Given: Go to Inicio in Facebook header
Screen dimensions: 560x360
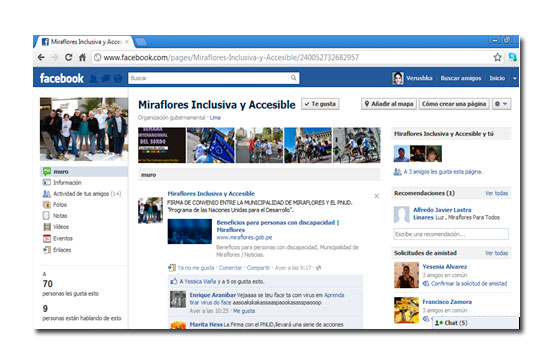Looking at the screenshot, I should (x=497, y=78).
